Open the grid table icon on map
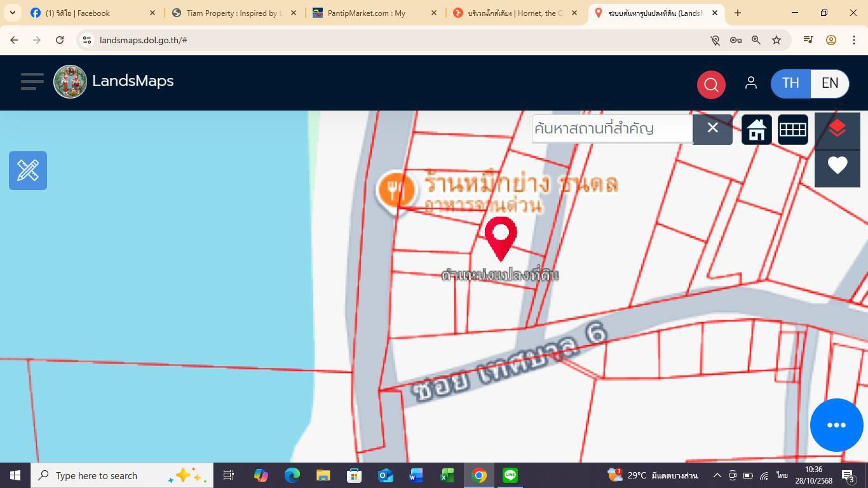Image resolution: width=868 pixels, height=488 pixels. 792,130
